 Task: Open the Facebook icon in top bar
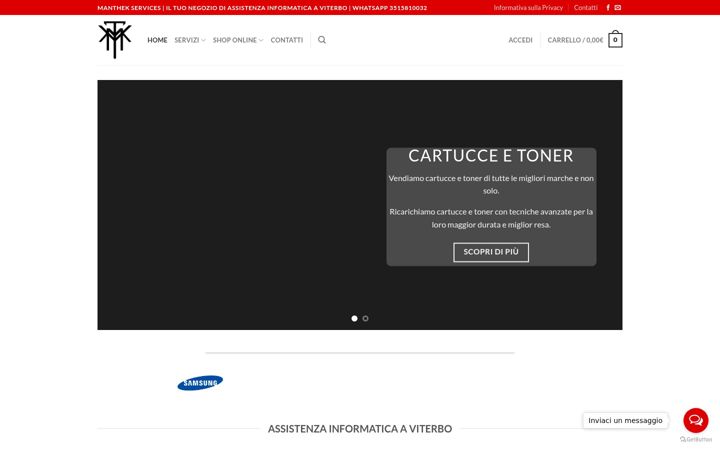[x=608, y=8]
